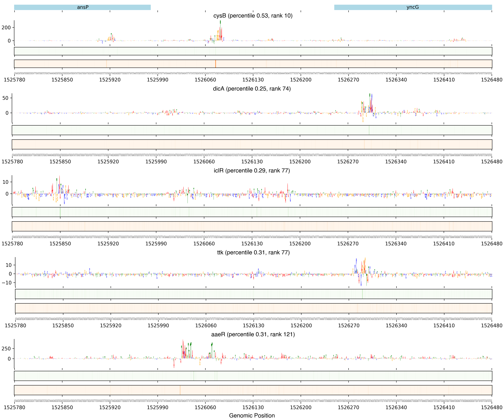Viewport: 504px width, 420px height.
Task: Click the ansP gene annotation bar
Action: coord(82,7)
